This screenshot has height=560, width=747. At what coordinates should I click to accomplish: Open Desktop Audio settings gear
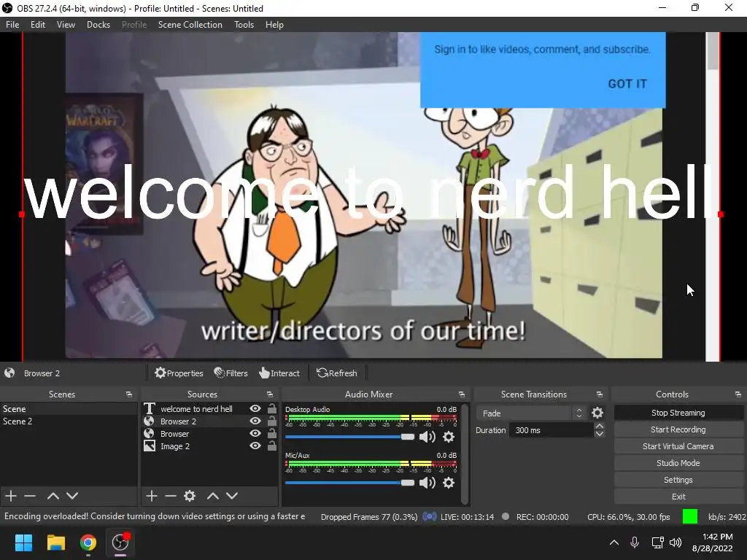449,437
